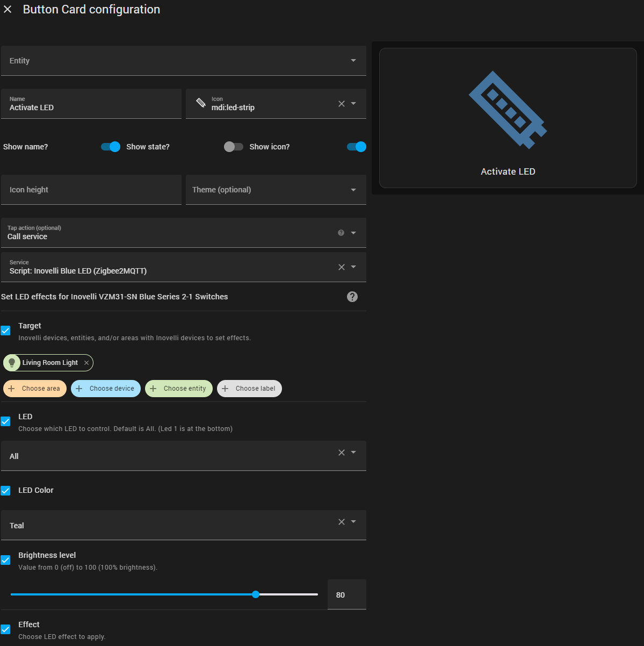Turn off the Show icon switch

tap(357, 147)
